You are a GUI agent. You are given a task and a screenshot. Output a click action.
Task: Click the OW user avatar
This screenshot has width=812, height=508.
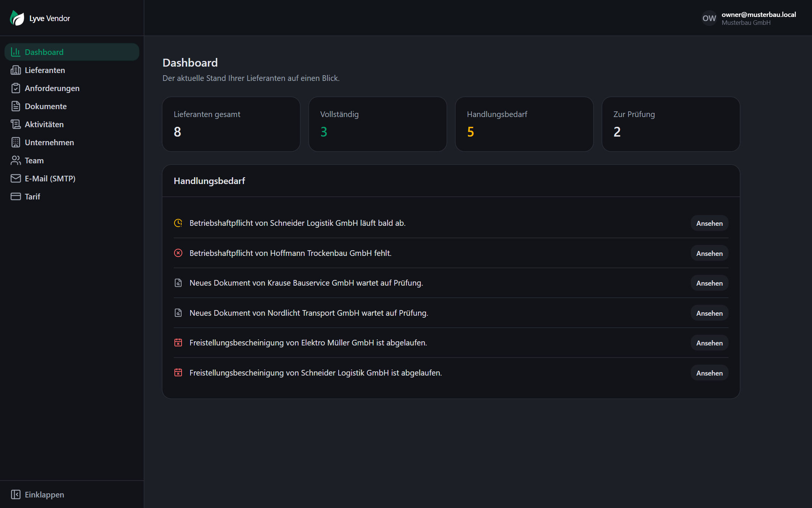coord(709,18)
